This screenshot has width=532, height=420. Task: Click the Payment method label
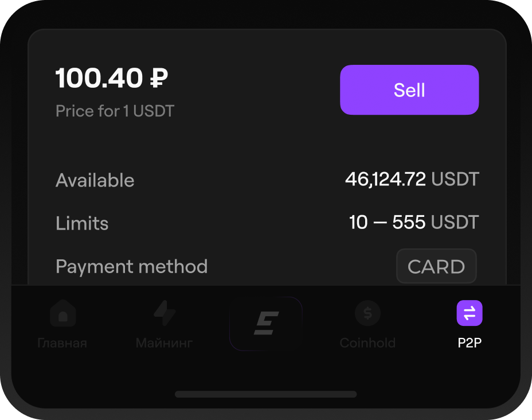(x=131, y=266)
